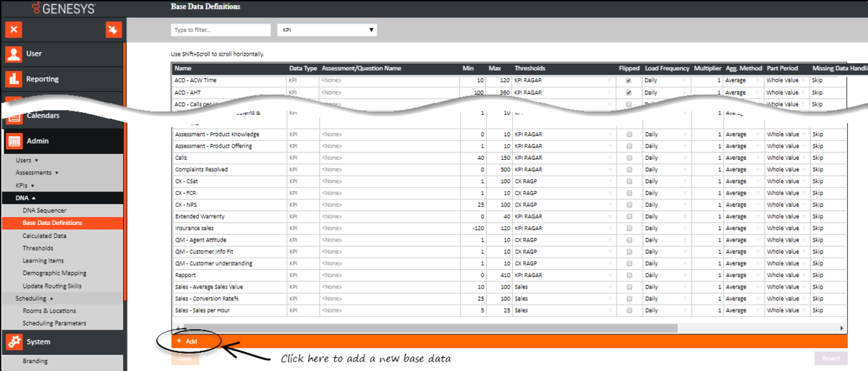Open the Reporting chart icon
868x371 pixels.
pos(14,79)
